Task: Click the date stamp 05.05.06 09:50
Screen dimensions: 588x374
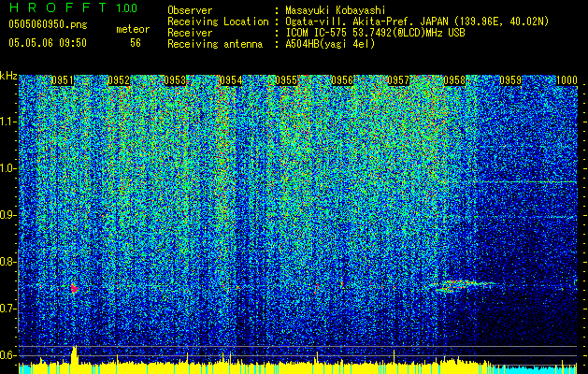Action: point(48,43)
